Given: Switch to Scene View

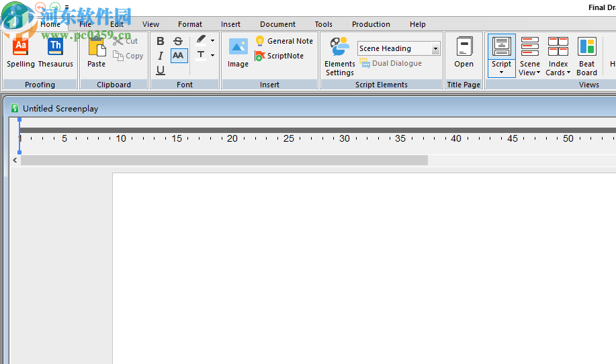Looking at the screenshot, I should coord(529,56).
